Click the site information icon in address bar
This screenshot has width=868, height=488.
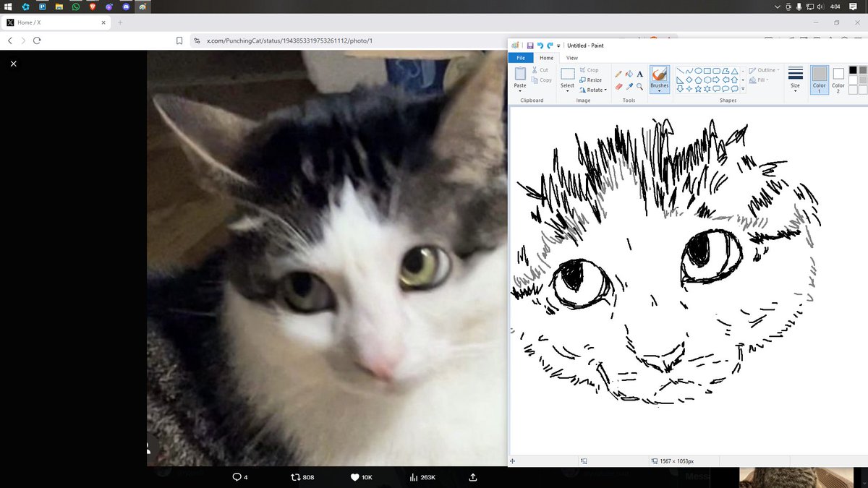[196, 40]
